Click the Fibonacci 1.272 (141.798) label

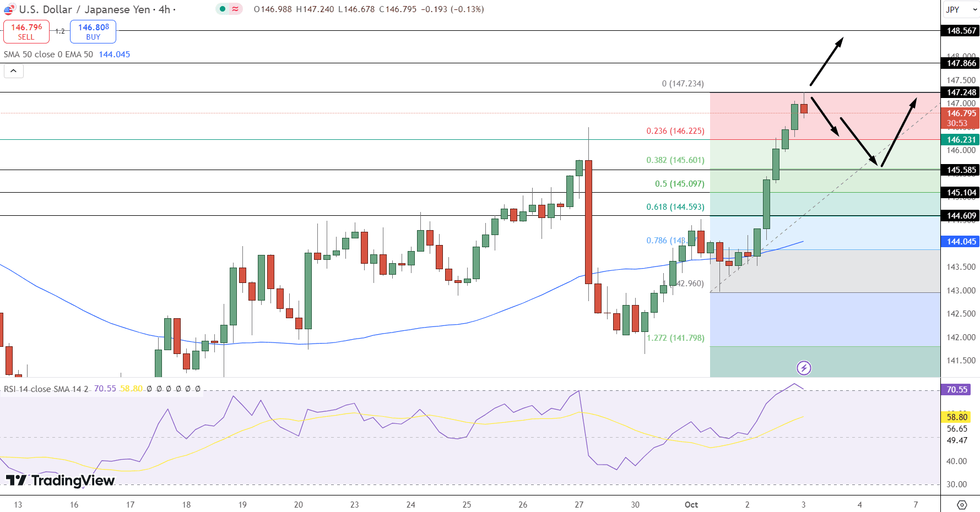pos(675,338)
